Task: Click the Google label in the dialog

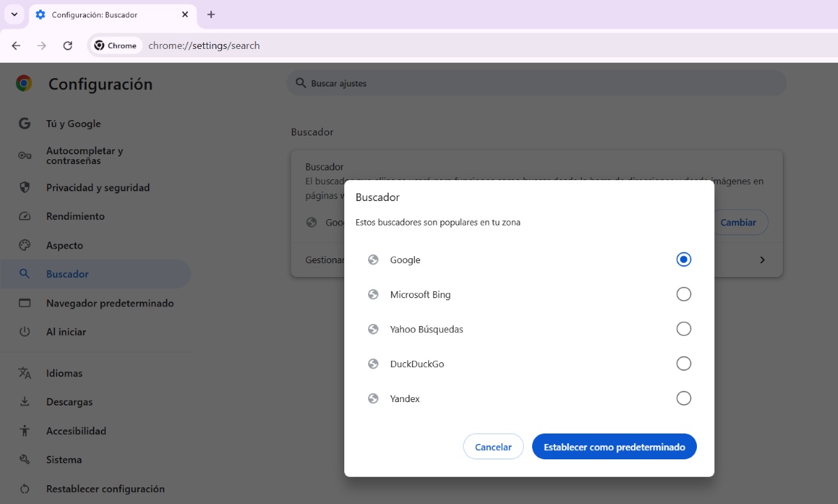Action: click(405, 260)
